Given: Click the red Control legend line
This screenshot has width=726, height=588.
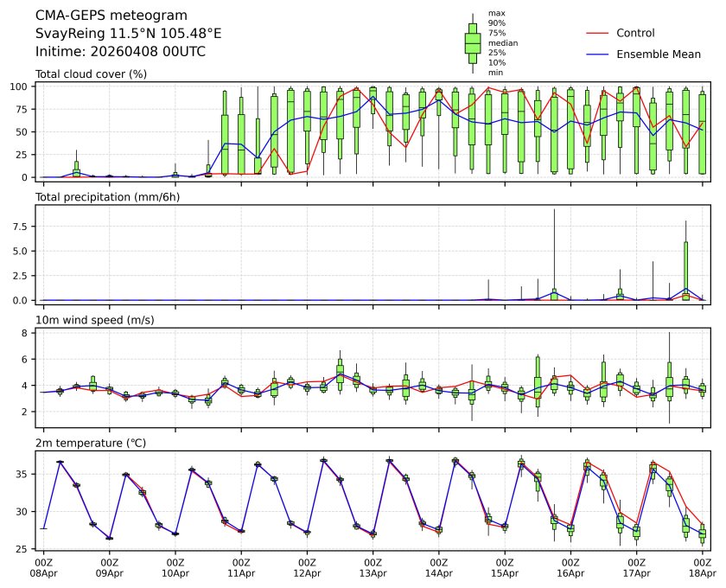Looking at the screenshot, I should click(x=598, y=33).
